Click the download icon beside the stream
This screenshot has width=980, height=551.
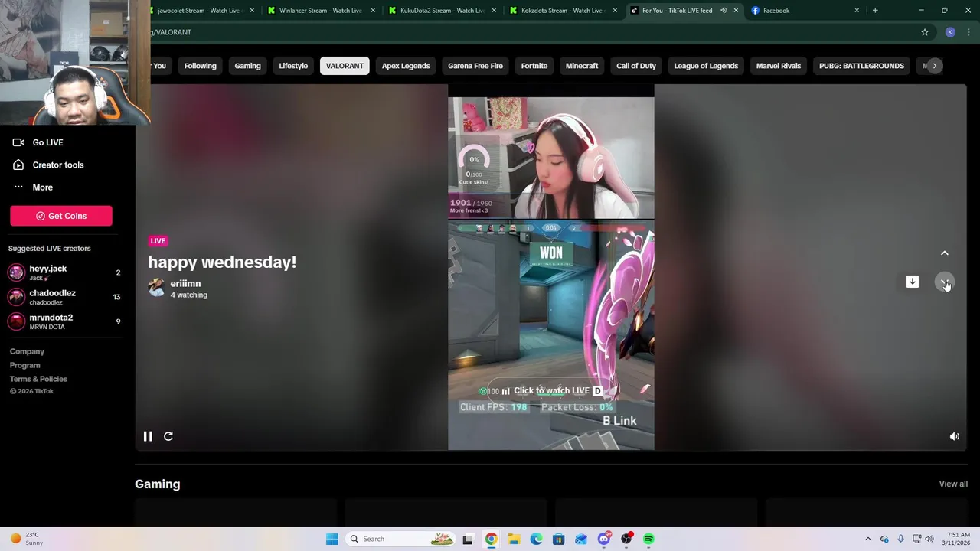pyautogui.click(x=912, y=282)
